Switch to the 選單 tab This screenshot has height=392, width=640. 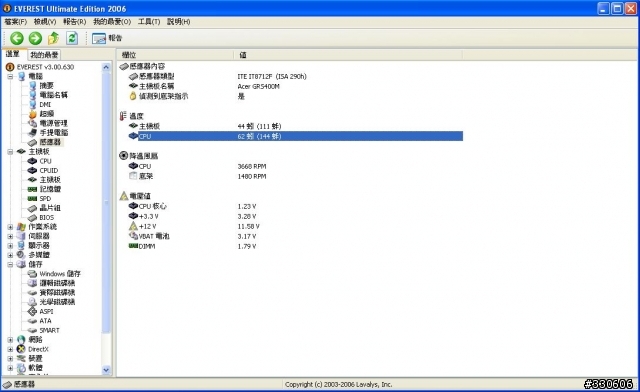(x=13, y=54)
